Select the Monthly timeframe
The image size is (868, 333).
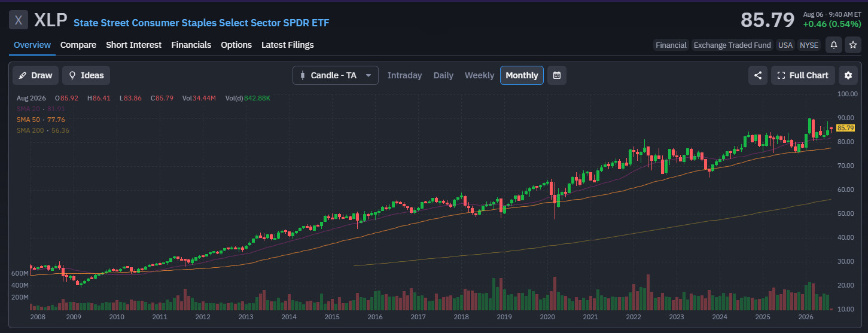522,75
